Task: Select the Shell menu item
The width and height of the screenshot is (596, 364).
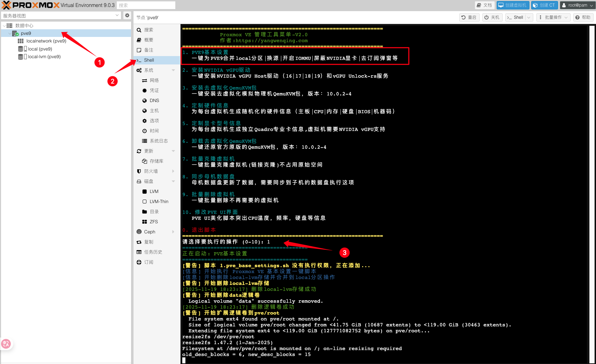Action: coord(149,60)
